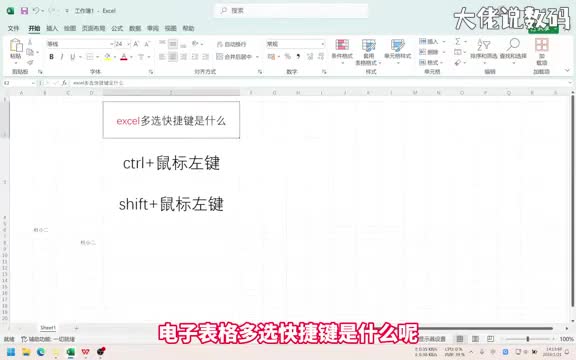Switch to the Help (帮助) tab
The image size is (576, 360).
188,28
